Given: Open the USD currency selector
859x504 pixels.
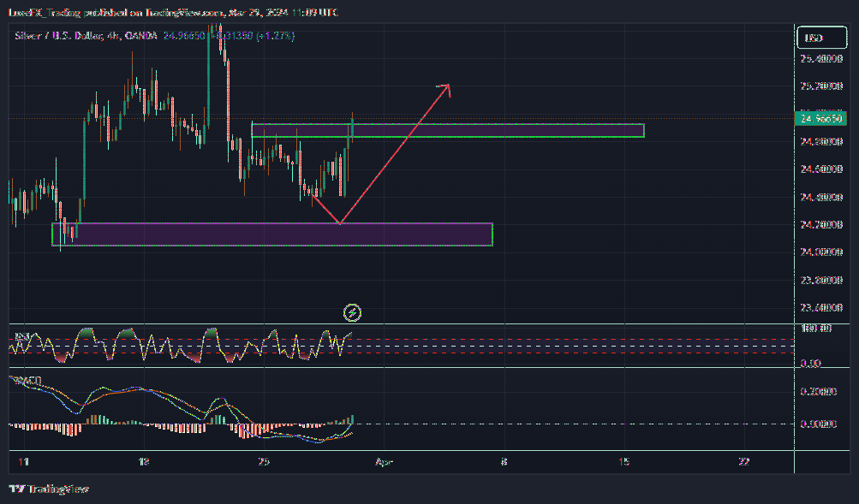Looking at the screenshot, I should (x=821, y=38).
